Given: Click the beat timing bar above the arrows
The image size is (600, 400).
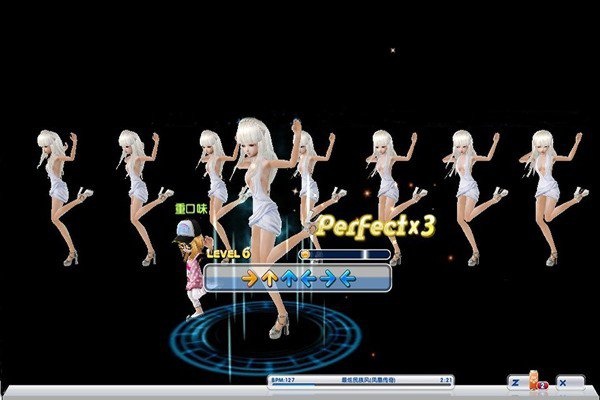Looking at the screenshot, I should pyautogui.click(x=344, y=254).
